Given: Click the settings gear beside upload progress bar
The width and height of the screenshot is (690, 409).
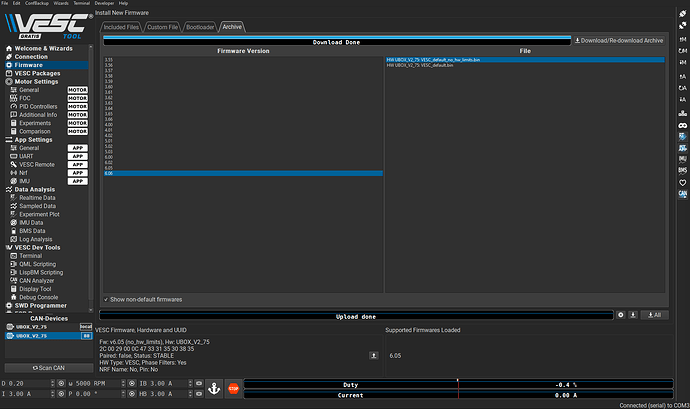Looking at the screenshot, I should [x=621, y=315].
